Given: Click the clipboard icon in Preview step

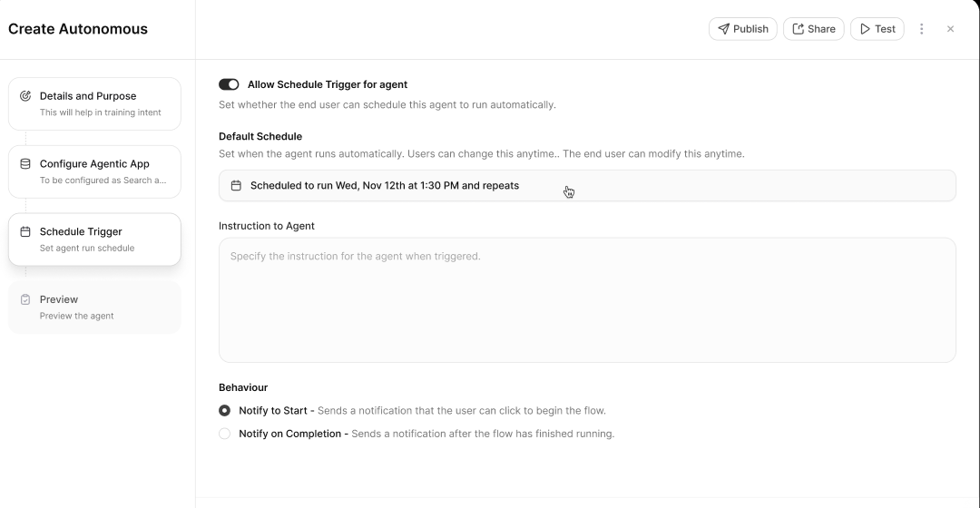Looking at the screenshot, I should coord(25,299).
